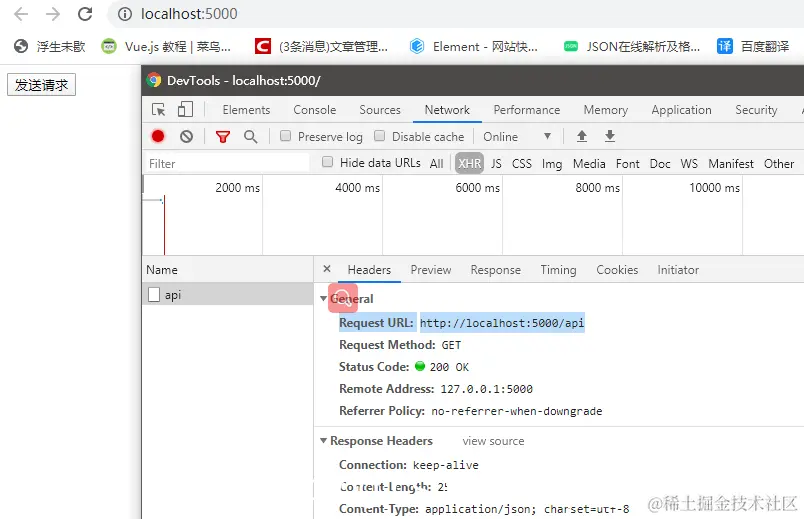The image size is (804, 519).
Task: View site information icon in address bar
Action: click(x=125, y=14)
